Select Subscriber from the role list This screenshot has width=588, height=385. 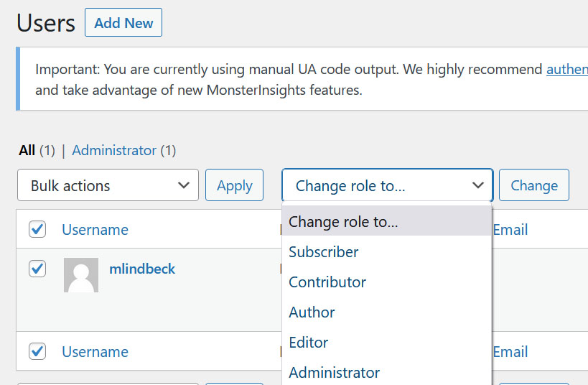tap(324, 252)
